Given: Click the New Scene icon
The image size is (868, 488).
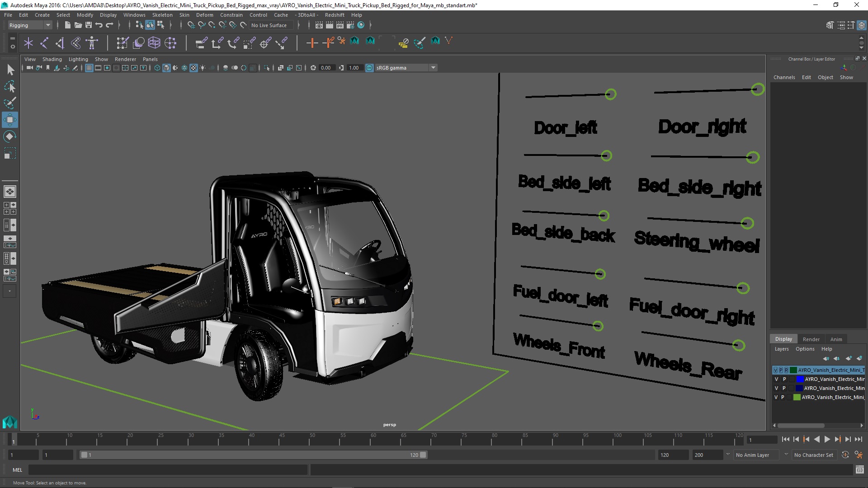Looking at the screenshot, I should pos(67,25).
